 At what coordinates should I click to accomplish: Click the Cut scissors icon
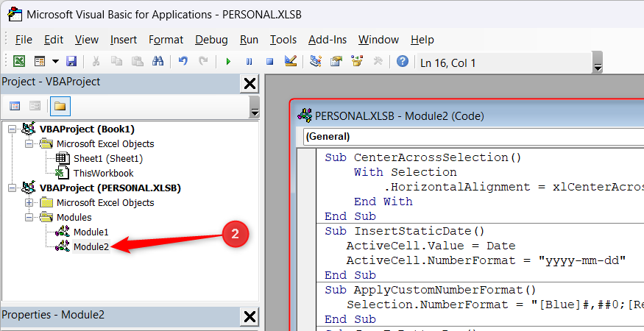point(96,62)
